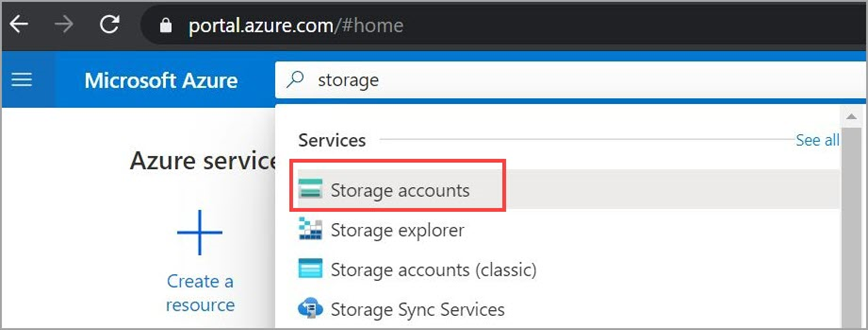The image size is (868, 330).
Task: Click the 'Services' section heading
Action: (x=332, y=140)
